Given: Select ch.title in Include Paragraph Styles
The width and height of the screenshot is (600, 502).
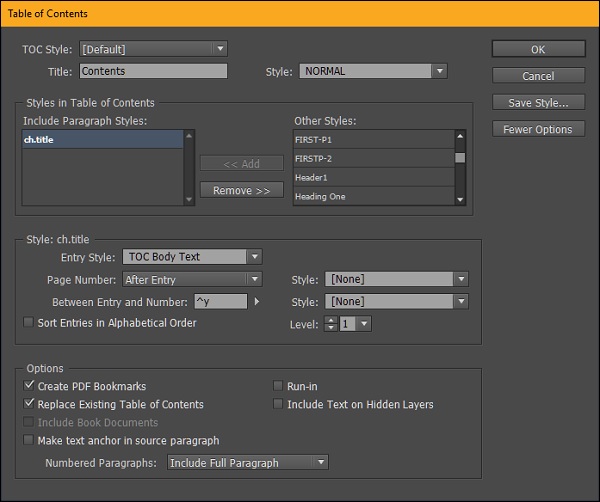Looking at the screenshot, I should [x=102, y=141].
